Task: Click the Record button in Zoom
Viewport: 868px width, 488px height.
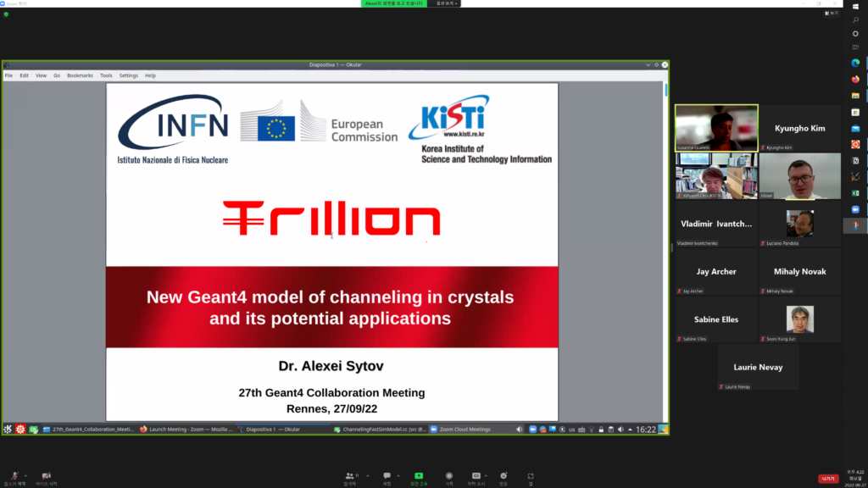Action: tap(449, 479)
